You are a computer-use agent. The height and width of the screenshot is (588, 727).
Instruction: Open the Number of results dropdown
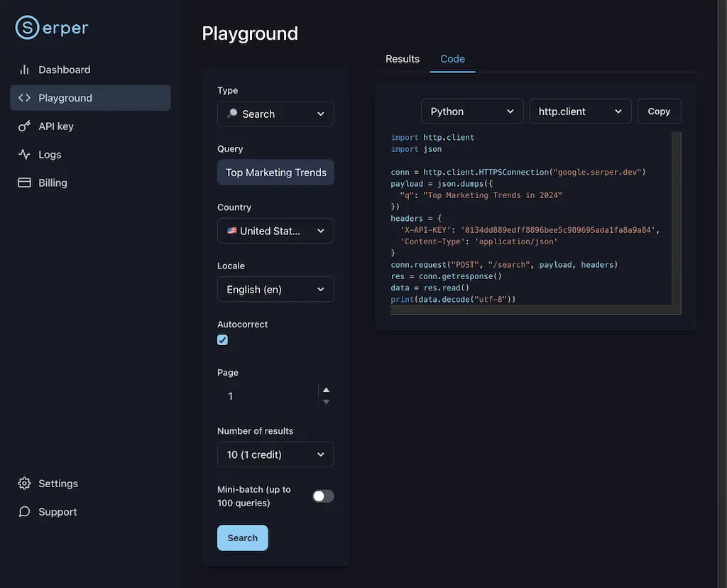(x=275, y=454)
